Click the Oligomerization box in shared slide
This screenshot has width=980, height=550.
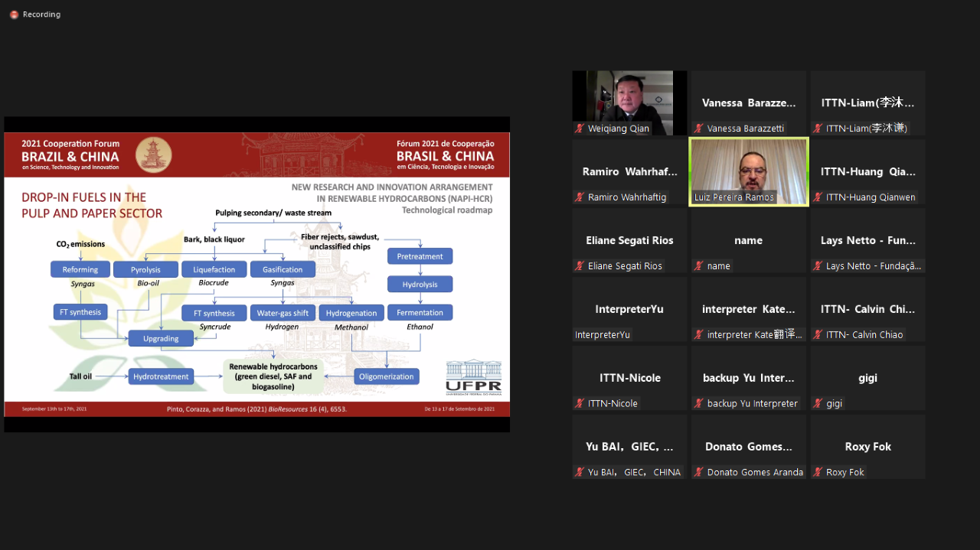(x=387, y=376)
